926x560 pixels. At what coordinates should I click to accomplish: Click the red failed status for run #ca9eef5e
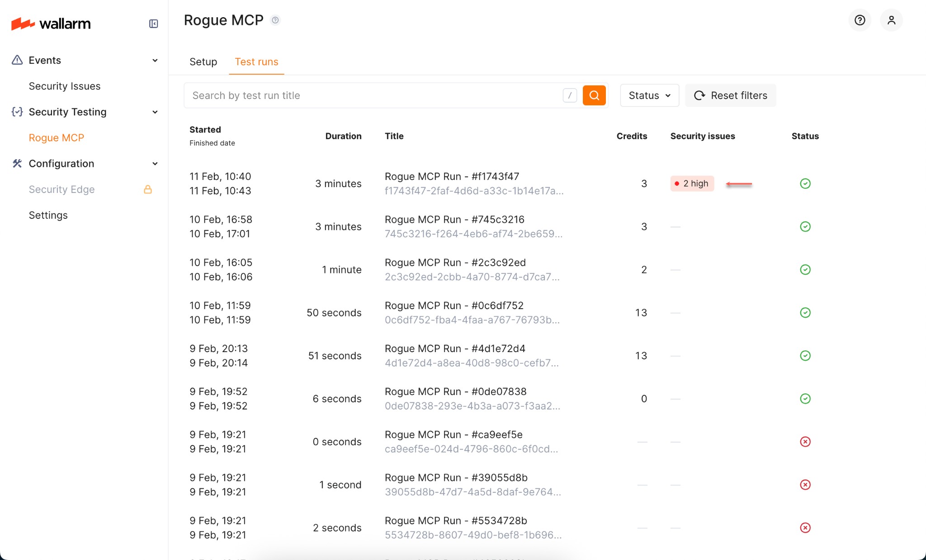tap(806, 442)
